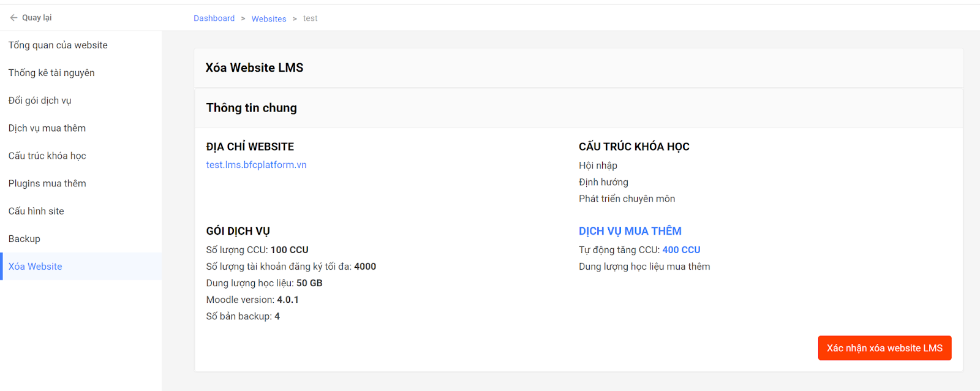Select Định hướng course structure row
This screenshot has height=391, width=980.
pos(603,182)
